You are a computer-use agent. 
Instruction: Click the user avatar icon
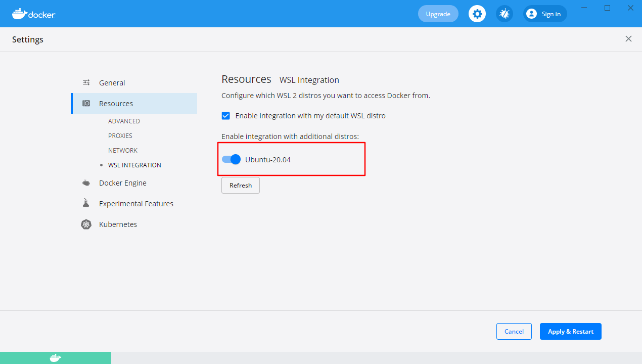click(531, 14)
